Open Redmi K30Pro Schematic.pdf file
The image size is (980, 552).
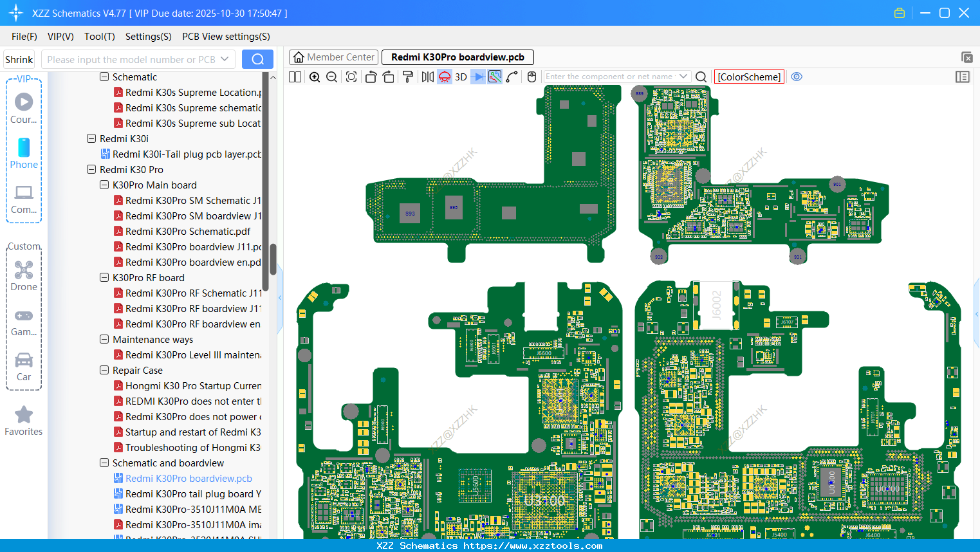click(188, 232)
